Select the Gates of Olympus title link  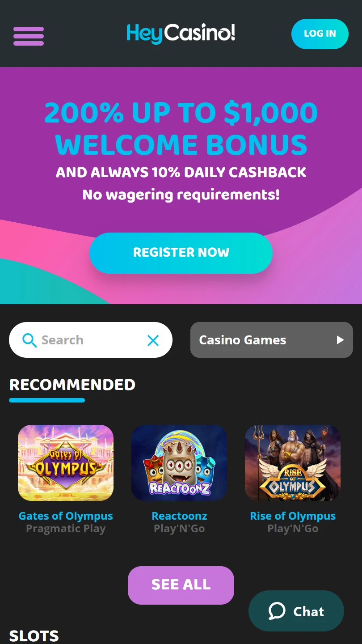tap(66, 516)
